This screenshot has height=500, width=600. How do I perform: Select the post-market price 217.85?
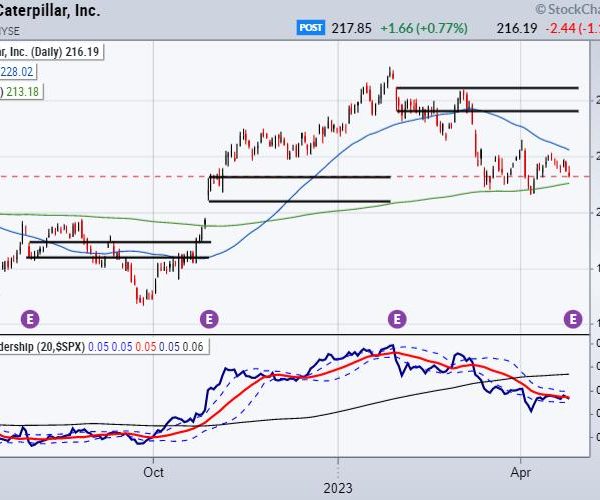tap(351, 28)
